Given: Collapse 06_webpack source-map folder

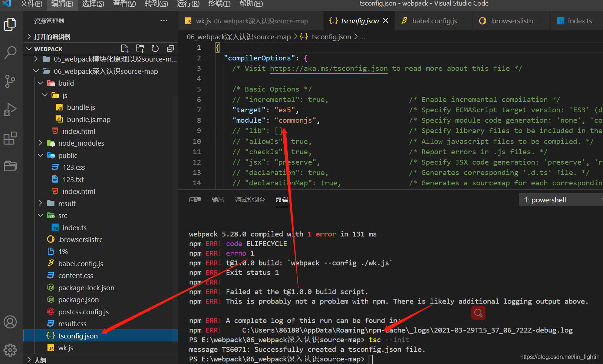Looking at the screenshot, I should [36, 71].
